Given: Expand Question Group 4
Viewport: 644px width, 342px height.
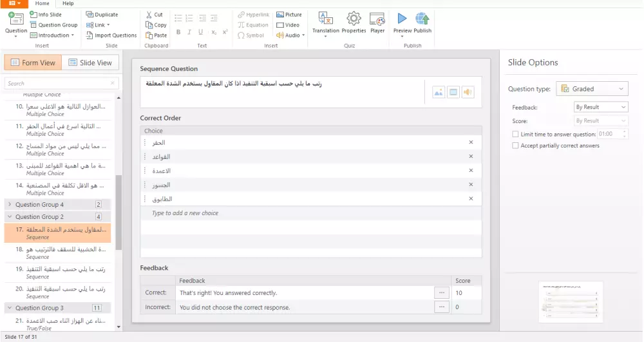Looking at the screenshot, I should click(10, 204).
